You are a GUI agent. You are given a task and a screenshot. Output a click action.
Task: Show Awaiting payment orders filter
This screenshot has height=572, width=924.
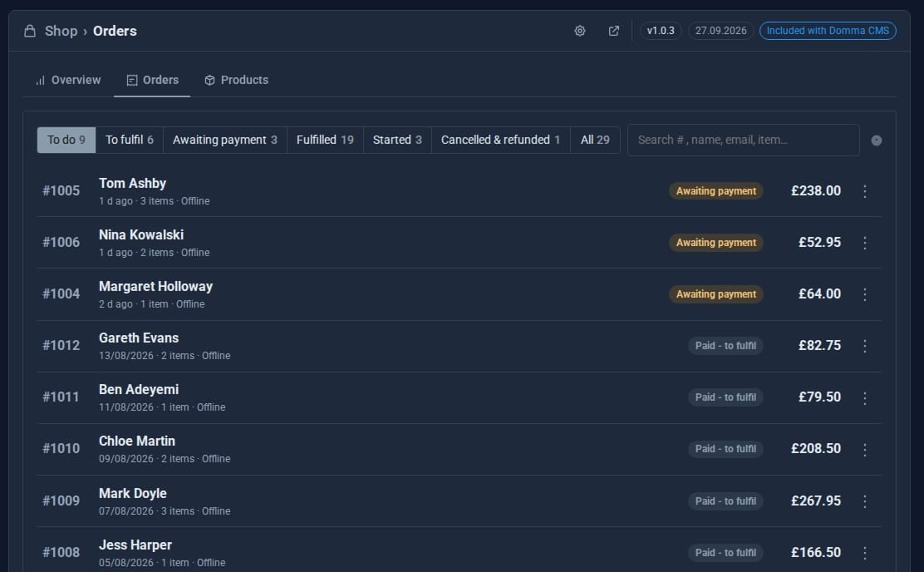point(224,140)
